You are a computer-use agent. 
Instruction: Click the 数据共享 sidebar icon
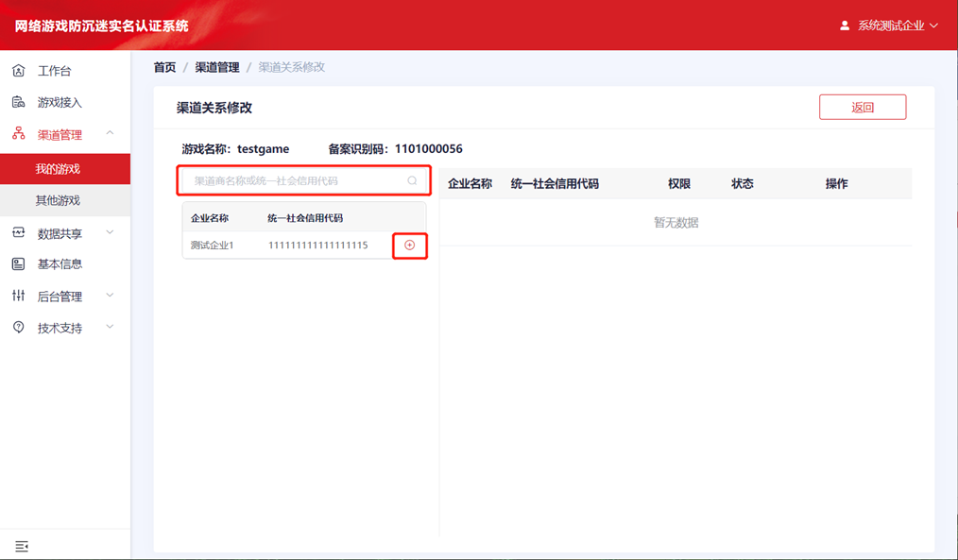click(x=18, y=232)
